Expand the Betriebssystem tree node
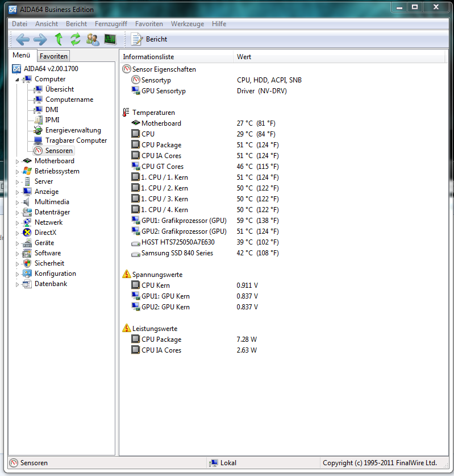The height and width of the screenshot is (476, 454). [x=17, y=172]
